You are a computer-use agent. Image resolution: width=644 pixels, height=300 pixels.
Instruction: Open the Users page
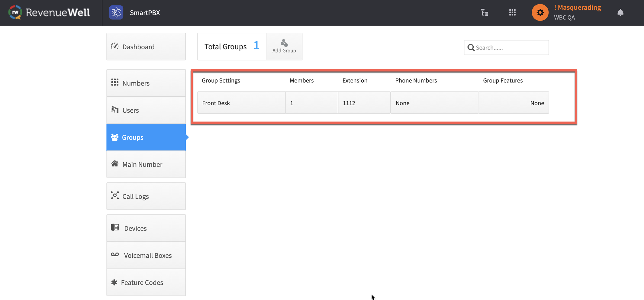tap(146, 110)
